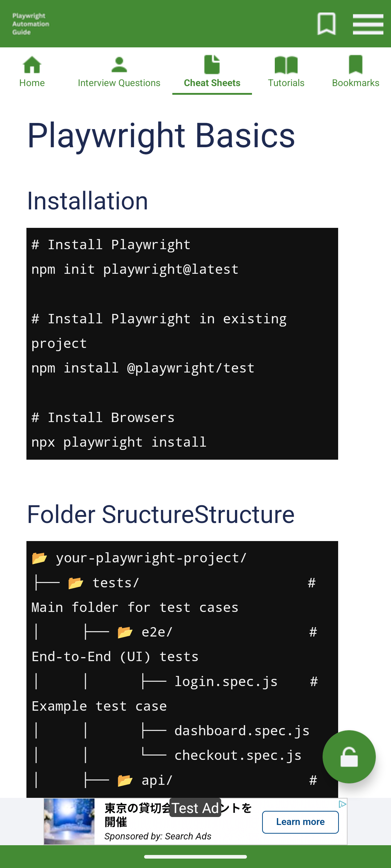Image resolution: width=391 pixels, height=868 pixels.
Task: Open the Tutorials book icon
Action: (286, 64)
